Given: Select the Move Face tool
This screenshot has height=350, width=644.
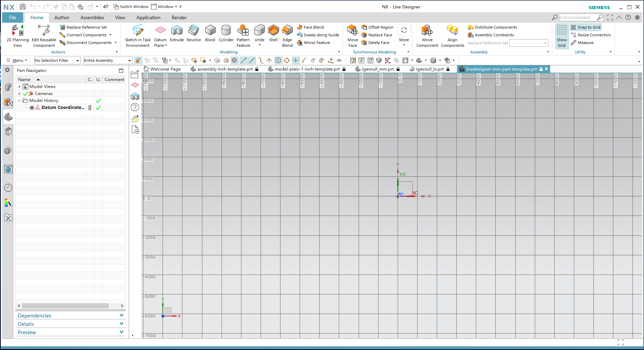Looking at the screenshot, I should click(353, 36).
